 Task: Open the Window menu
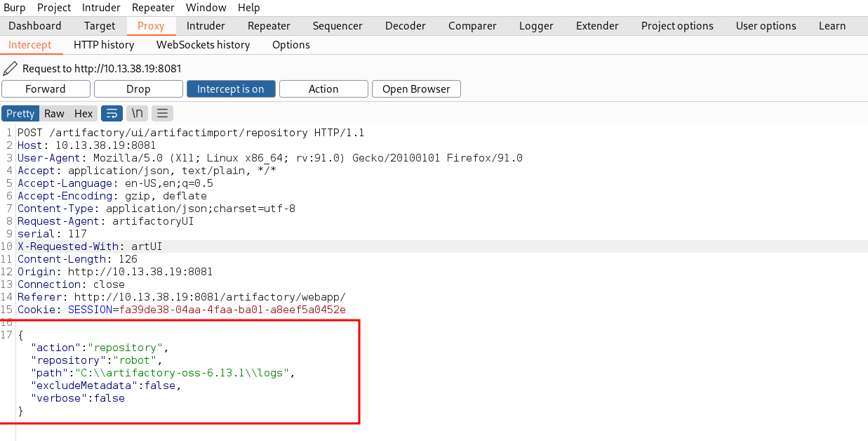click(206, 8)
